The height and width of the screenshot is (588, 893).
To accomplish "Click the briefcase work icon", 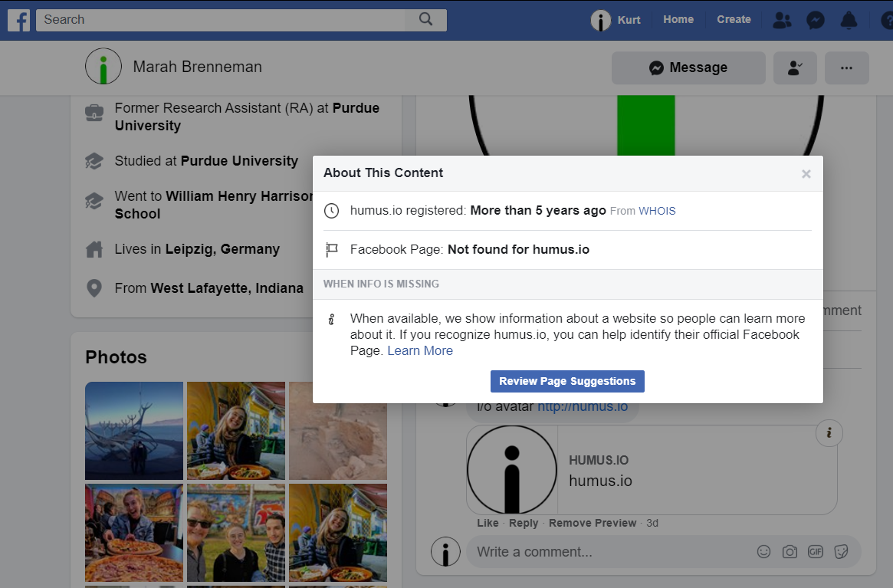I will [94, 112].
